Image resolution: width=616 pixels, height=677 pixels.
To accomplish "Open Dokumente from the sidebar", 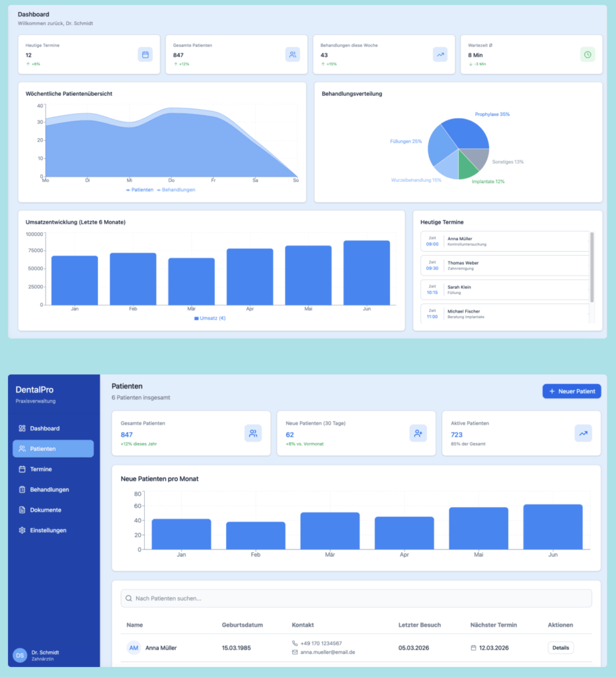I will (45, 510).
